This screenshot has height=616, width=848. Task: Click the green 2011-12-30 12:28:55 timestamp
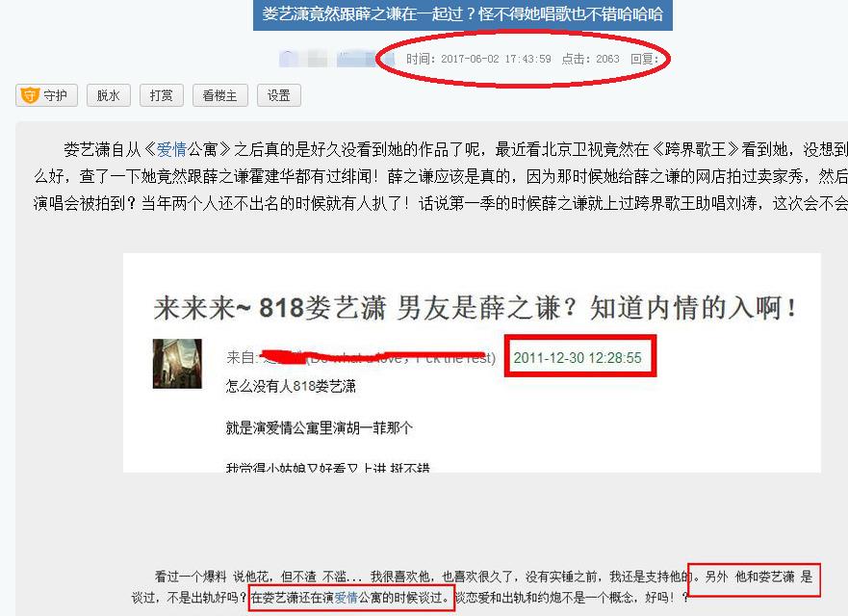(x=578, y=357)
